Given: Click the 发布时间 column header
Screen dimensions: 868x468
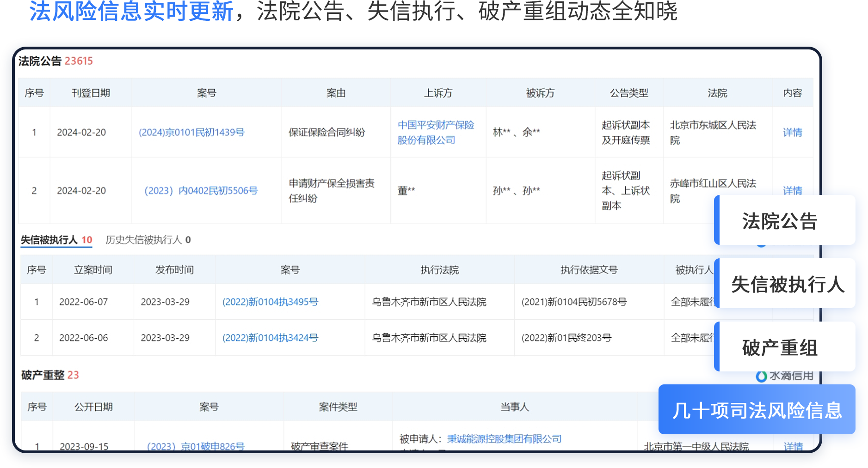Looking at the screenshot, I should point(174,270).
